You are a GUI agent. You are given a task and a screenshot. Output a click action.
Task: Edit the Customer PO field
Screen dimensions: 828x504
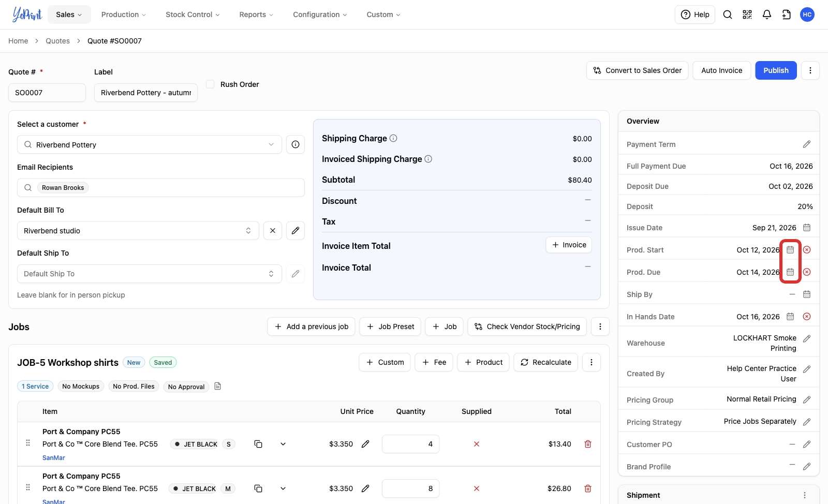click(x=807, y=444)
